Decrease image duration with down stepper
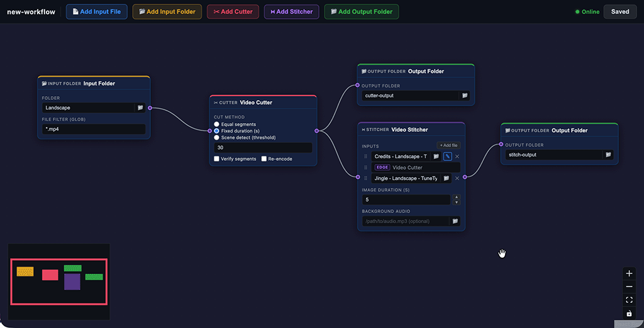Screen dimensions: 644x328 (x=457, y=202)
